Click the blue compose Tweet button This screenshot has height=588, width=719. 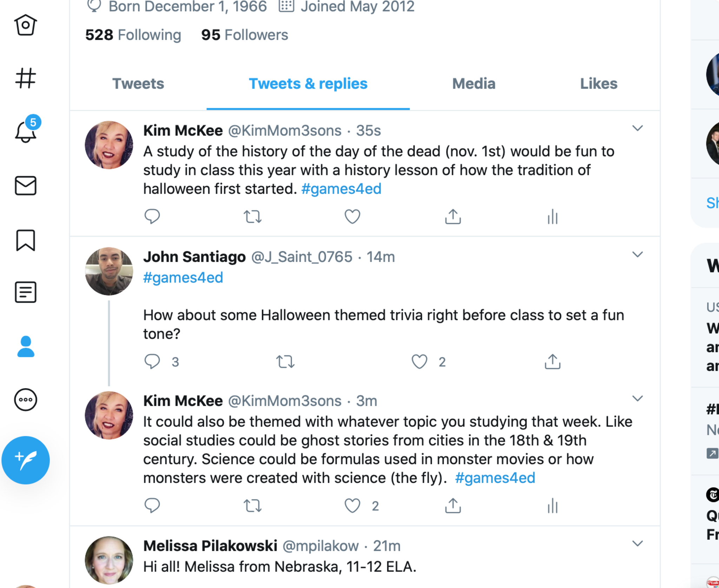coord(26,460)
